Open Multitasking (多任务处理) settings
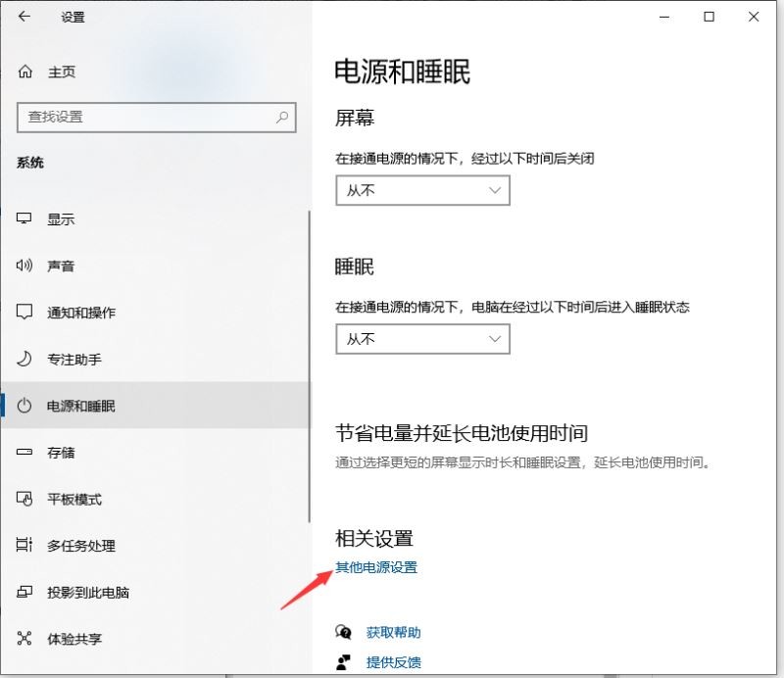Image resolution: width=784 pixels, height=678 pixels. pyautogui.click(x=24, y=546)
